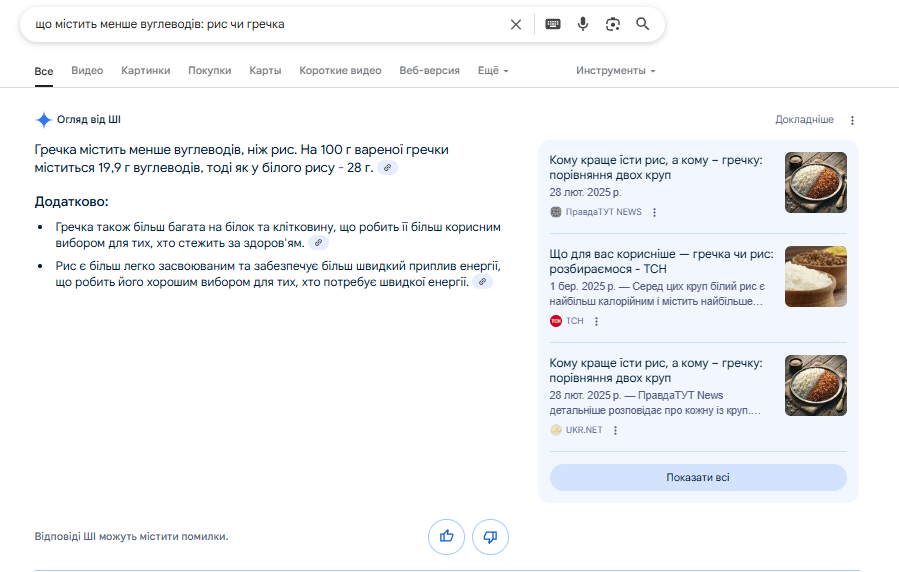
Task: Click the Додатково: heading
Action: [72, 202]
